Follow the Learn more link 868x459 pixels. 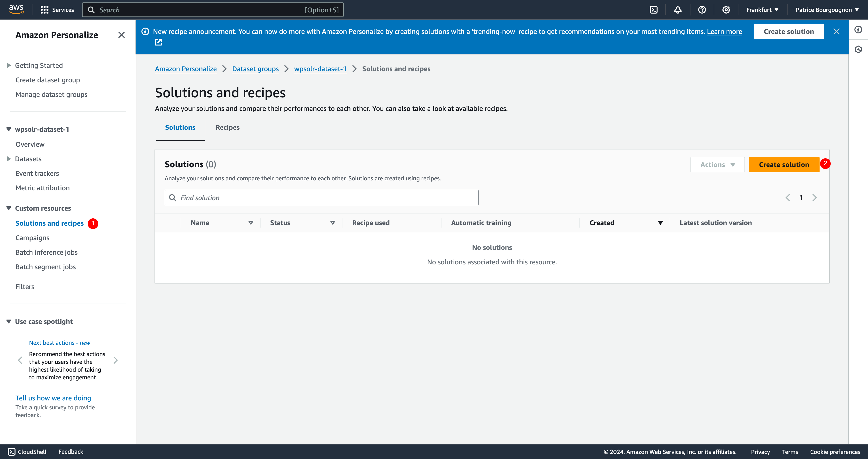point(724,32)
